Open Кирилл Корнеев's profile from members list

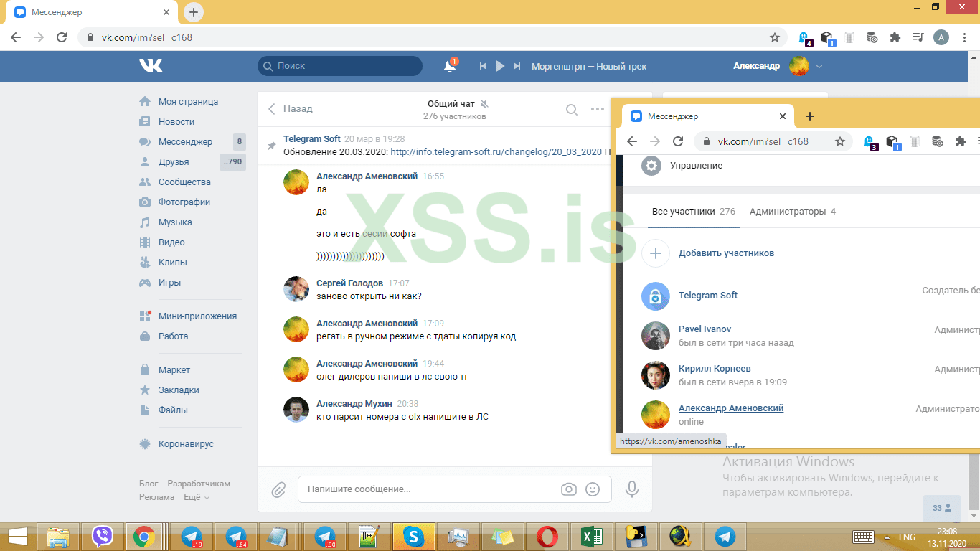pos(715,369)
